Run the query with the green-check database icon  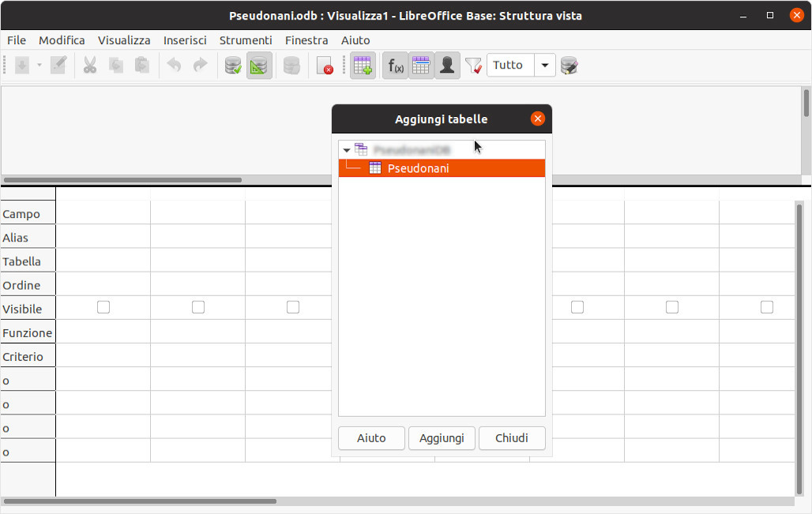(233, 66)
